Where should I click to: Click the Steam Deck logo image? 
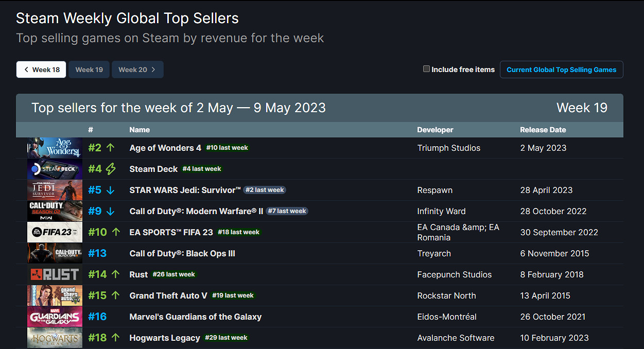[x=55, y=169]
